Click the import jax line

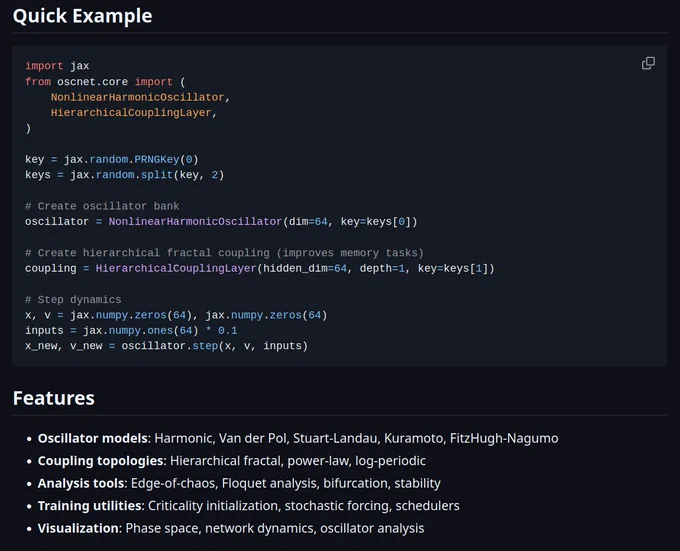point(57,66)
